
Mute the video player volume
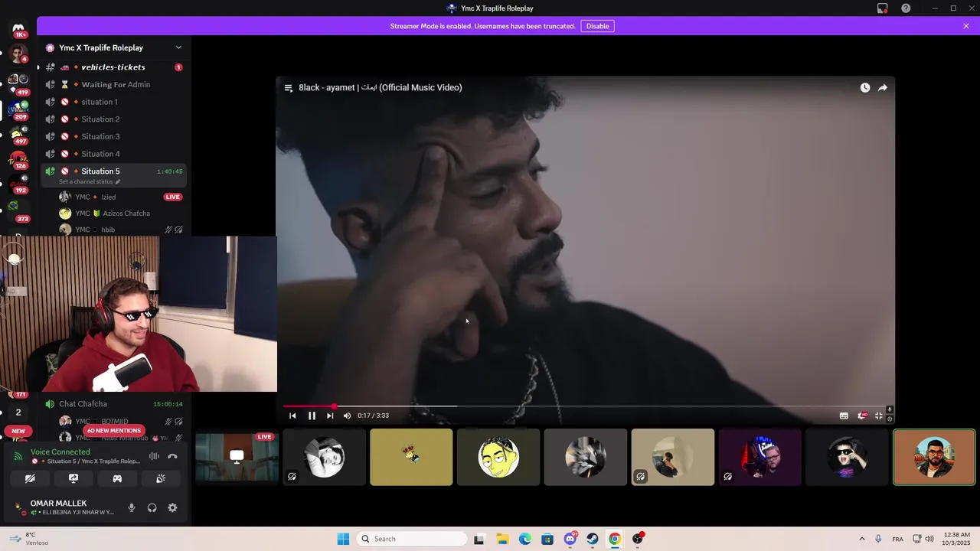pos(347,416)
